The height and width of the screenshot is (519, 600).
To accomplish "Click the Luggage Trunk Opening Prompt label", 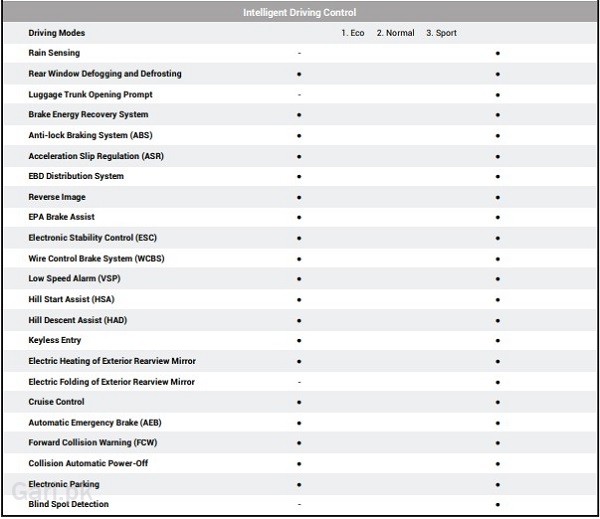I will [x=90, y=95].
